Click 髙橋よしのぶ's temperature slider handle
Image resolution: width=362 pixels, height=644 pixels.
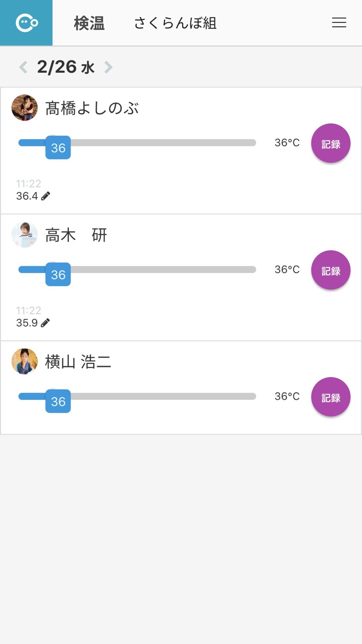coord(58,148)
